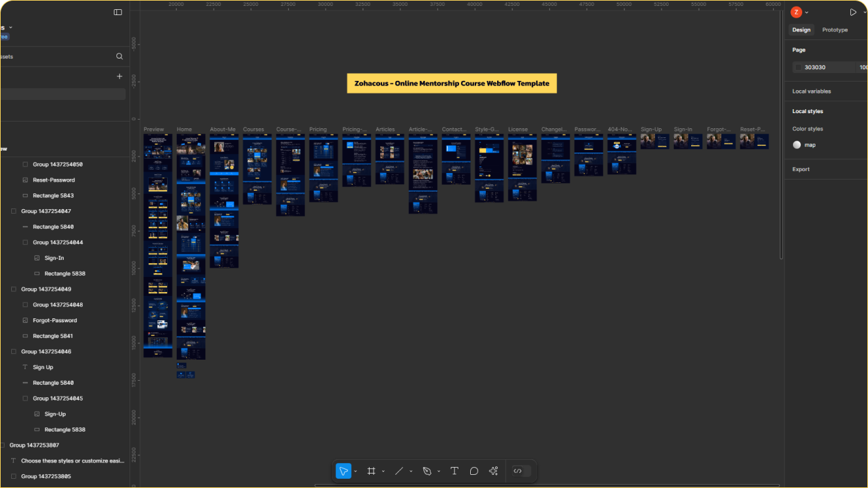Select the Preview frame label on canvas
The image size is (868, 488).
pyautogui.click(x=154, y=130)
